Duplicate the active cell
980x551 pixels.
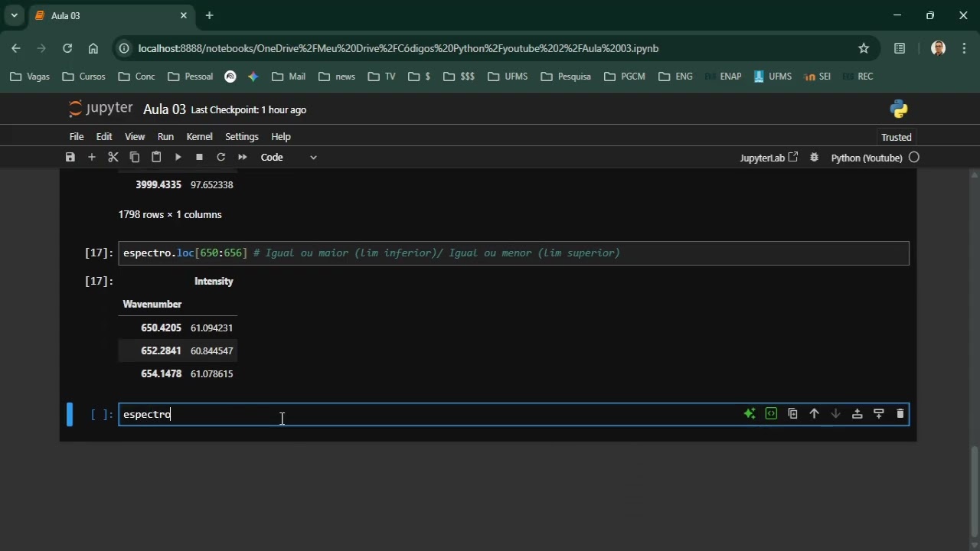[x=792, y=414]
